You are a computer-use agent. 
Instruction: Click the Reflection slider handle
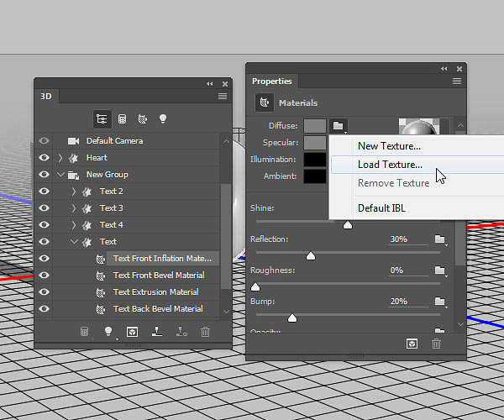pyautogui.click(x=311, y=256)
